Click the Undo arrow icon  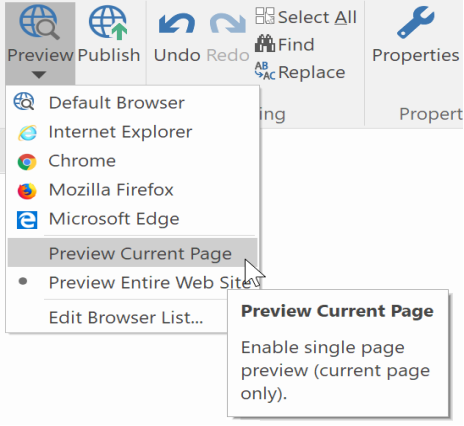pyautogui.click(x=177, y=24)
